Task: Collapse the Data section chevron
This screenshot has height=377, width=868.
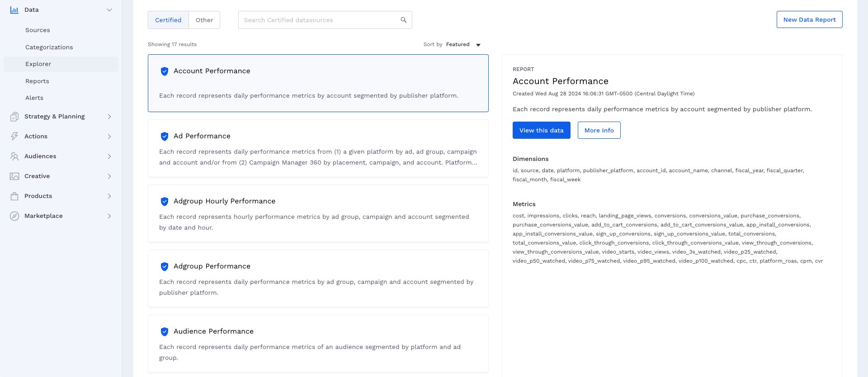Action: coord(109,10)
